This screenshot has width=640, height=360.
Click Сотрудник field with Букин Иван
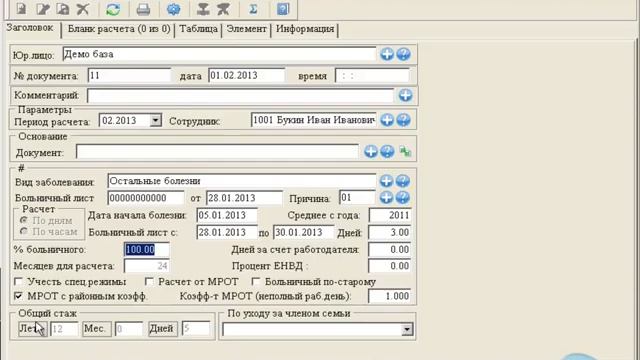click(313, 120)
